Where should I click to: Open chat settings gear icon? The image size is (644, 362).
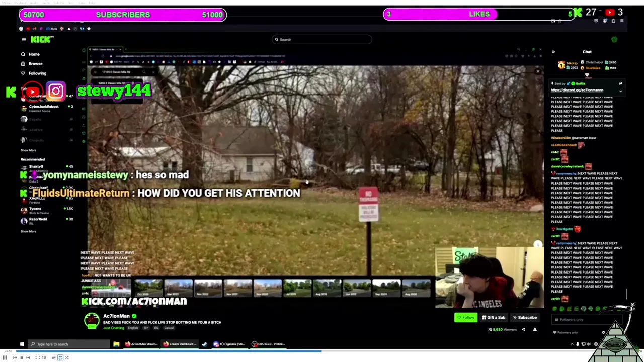pyautogui.click(x=603, y=332)
